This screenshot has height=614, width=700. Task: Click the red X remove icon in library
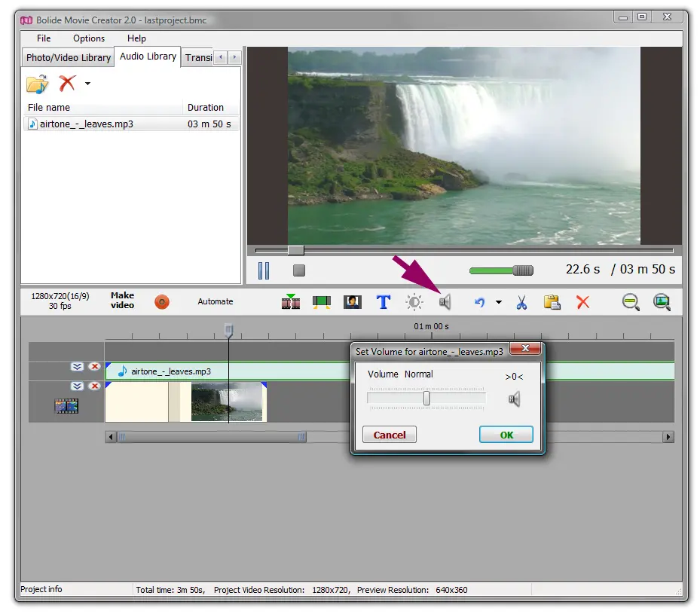(68, 84)
